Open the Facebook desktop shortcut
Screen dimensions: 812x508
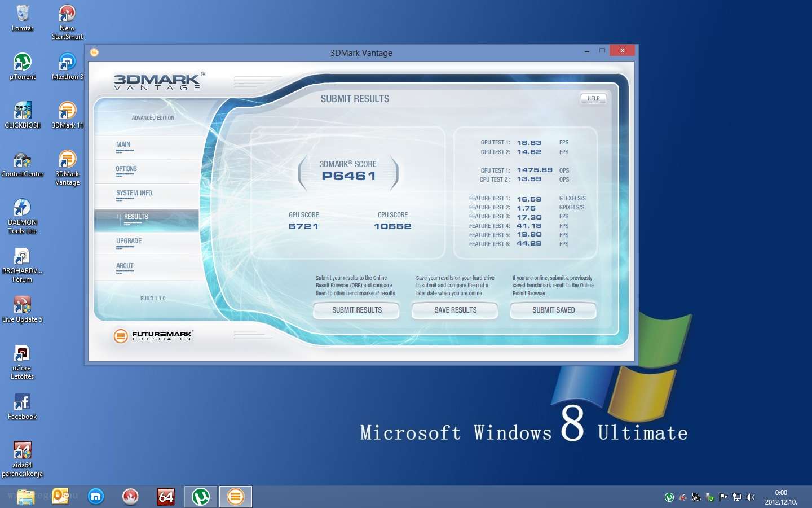point(23,406)
